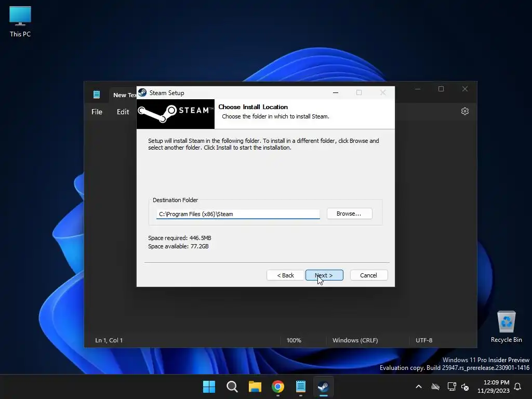Maximize the Notepad window

(x=441, y=89)
